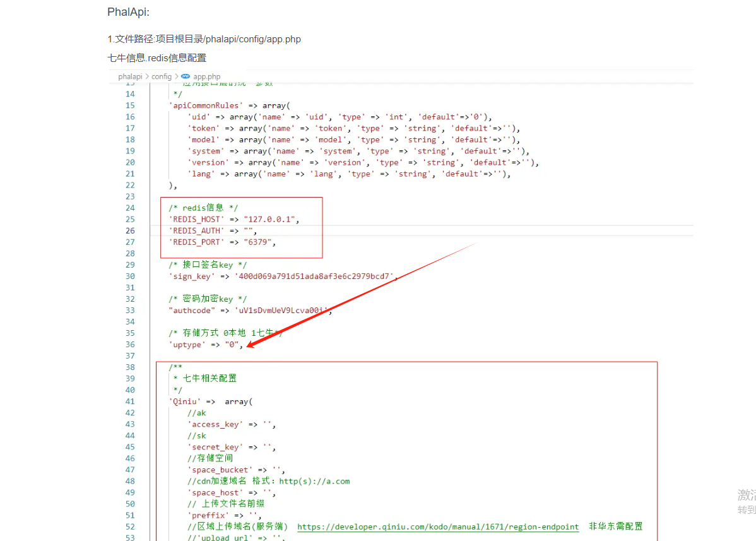Click the 'token' array definition line

click(353, 128)
